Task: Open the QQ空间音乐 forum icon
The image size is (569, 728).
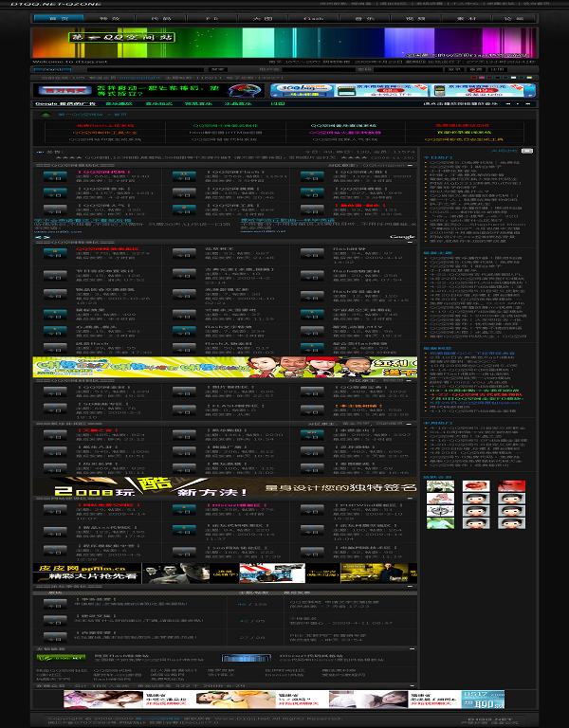Action: point(55,193)
